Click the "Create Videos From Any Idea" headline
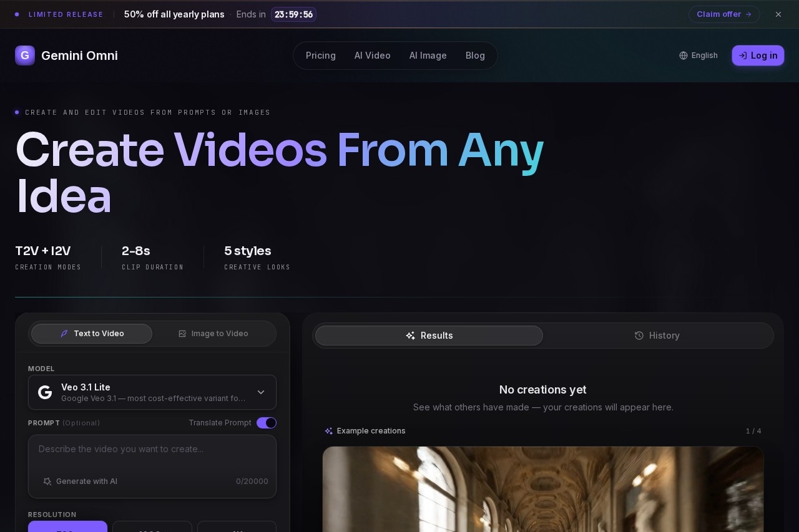The height and width of the screenshot is (532, 799). click(x=280, y=173)
